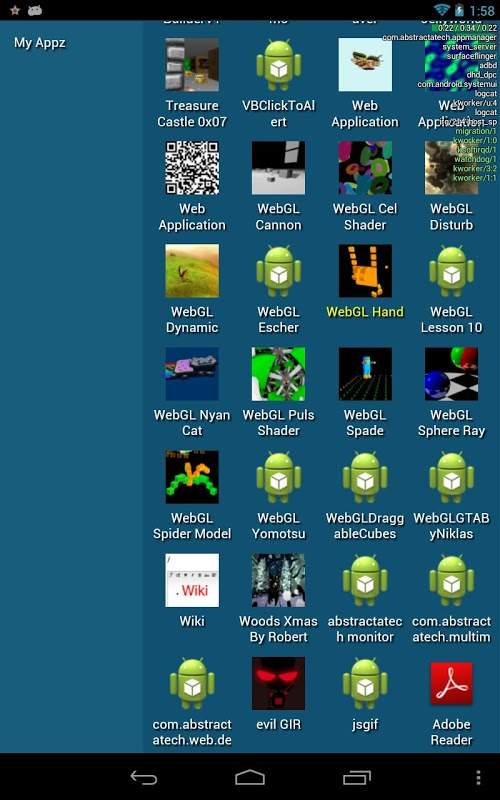This screenshot has height=800, width=500.
Task: Open the Treasure Castle 0x07 app icon
Action: (192, 65)
